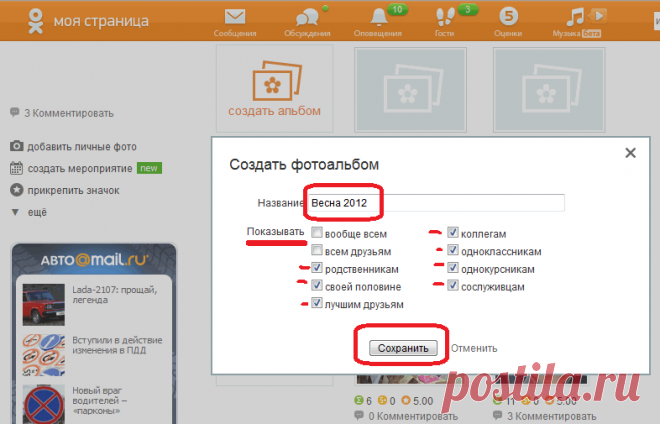
Task: Open Оценки rating icon
Action: tap(508, 16)
